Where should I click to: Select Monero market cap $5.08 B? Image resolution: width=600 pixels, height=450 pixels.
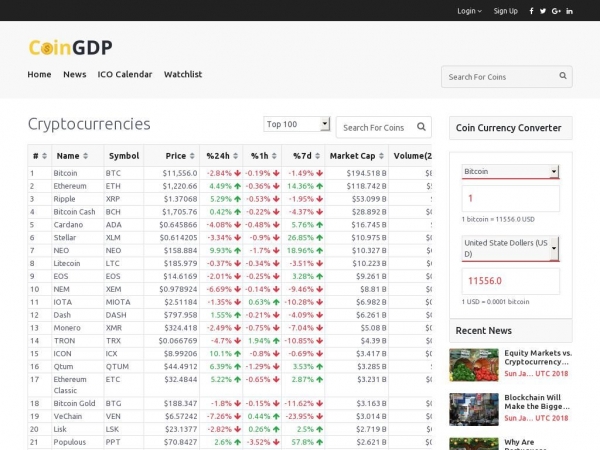click(373, 328)
